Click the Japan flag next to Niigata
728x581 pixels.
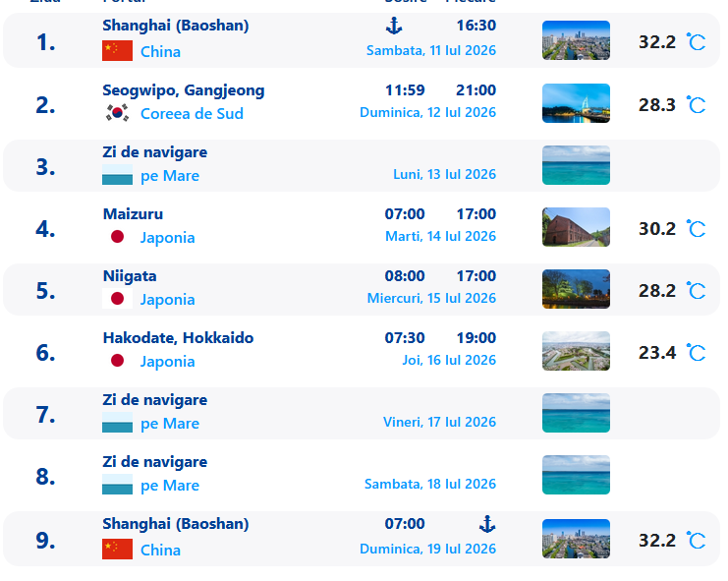[x=118, y=299]
